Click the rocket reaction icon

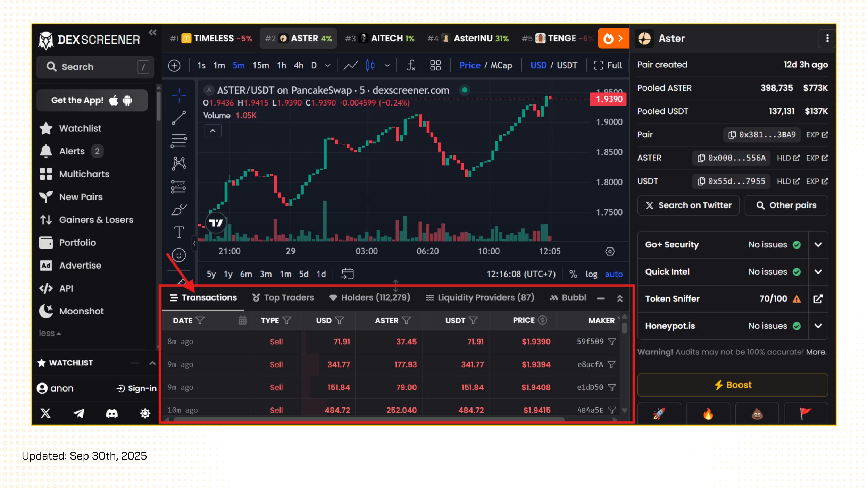click(659, 414)
